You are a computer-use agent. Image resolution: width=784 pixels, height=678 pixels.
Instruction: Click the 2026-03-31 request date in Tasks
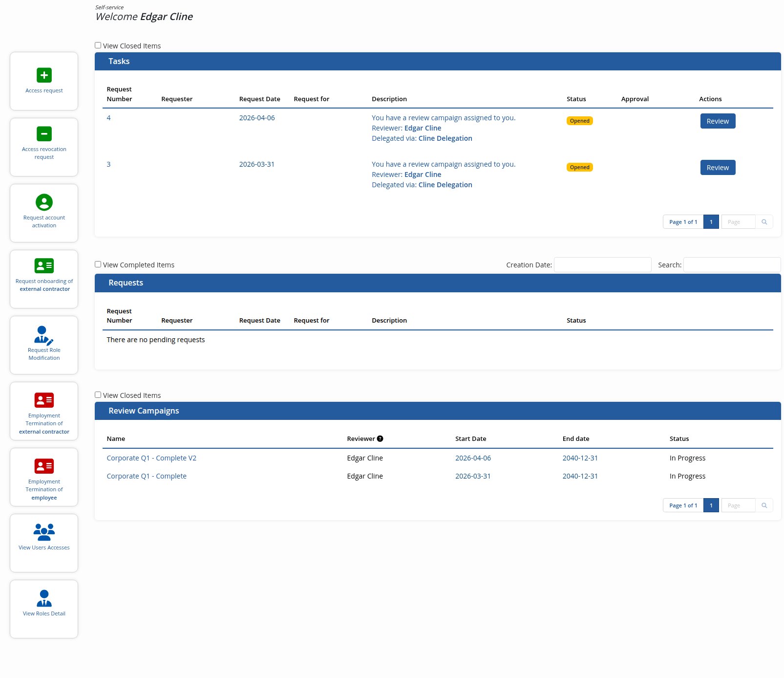[x=257, y=164]
